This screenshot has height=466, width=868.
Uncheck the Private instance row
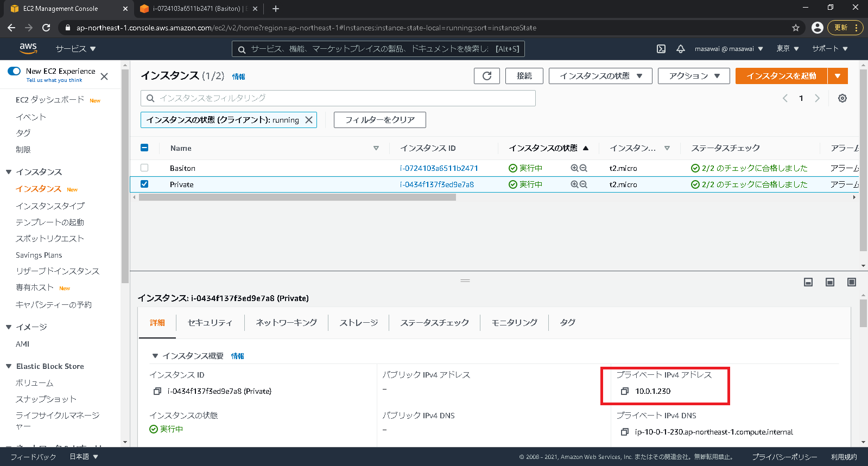point(144,184)
